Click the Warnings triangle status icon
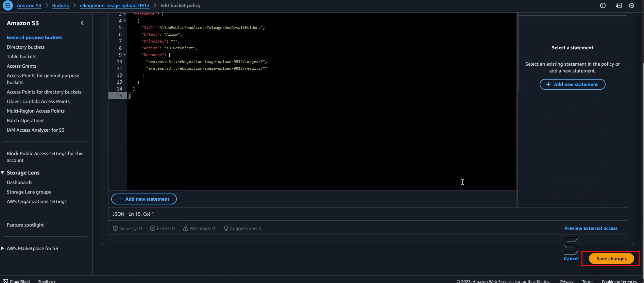The width and height of the screenshot is (644, 283). tap(186, 228)
